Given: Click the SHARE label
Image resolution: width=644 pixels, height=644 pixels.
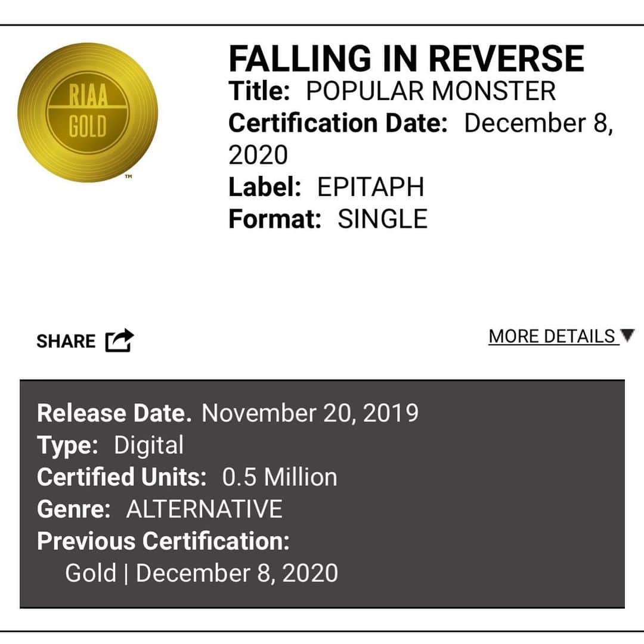Looking at the screenshot, I should coord(66,341).
